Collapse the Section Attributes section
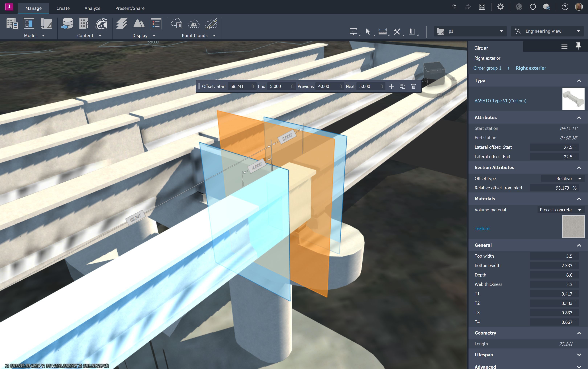588x369 pixels. tap(579, 167)
